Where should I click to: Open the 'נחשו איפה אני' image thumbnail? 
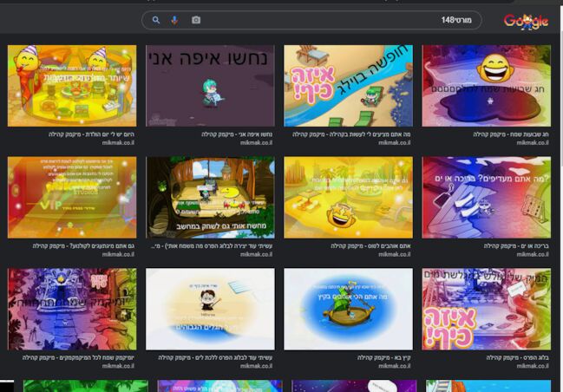[210, 86]
